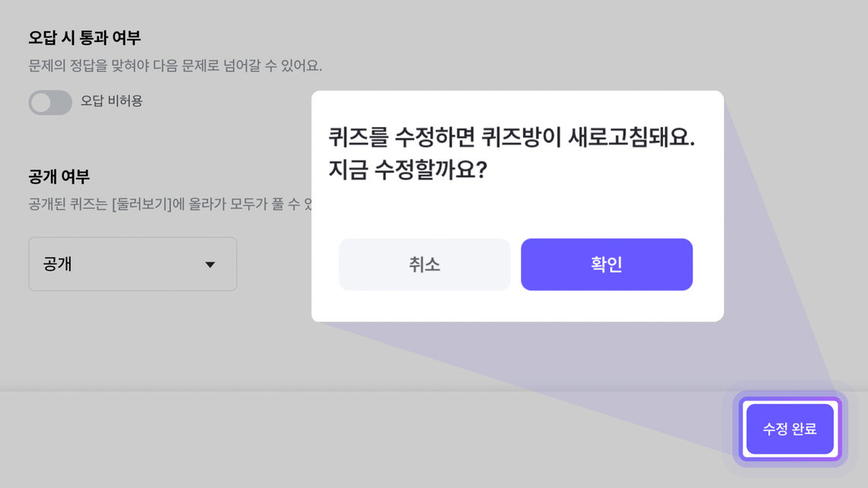This screenshot has width=868, height=488.
Task: Click the 오답 시 통과 여부 heading
Action: click(85, 37)
